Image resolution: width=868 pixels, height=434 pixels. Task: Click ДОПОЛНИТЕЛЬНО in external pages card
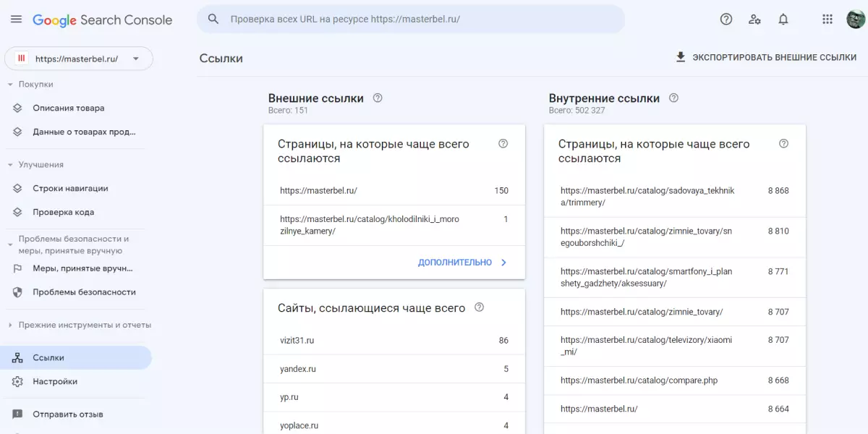point(455,263)
